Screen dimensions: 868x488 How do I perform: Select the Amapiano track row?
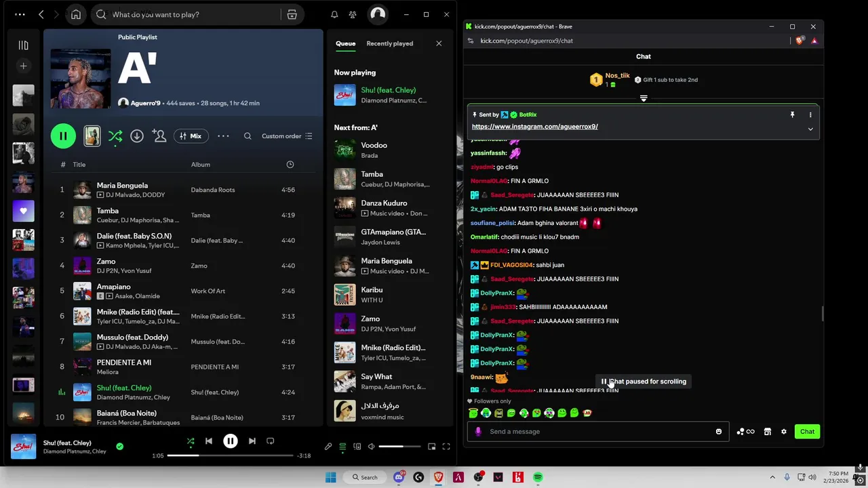(x=183, y=291)
